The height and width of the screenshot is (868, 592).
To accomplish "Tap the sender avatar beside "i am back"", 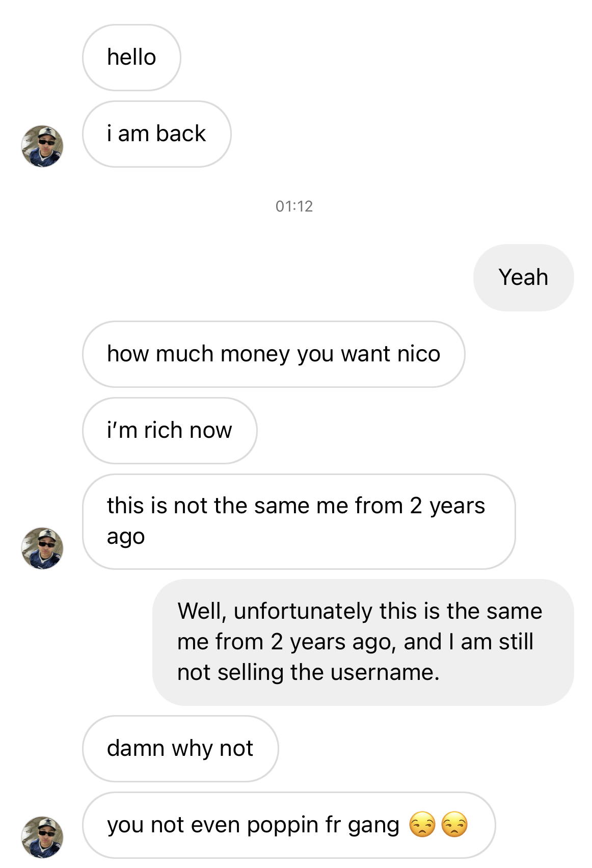I will pos(42,146).
